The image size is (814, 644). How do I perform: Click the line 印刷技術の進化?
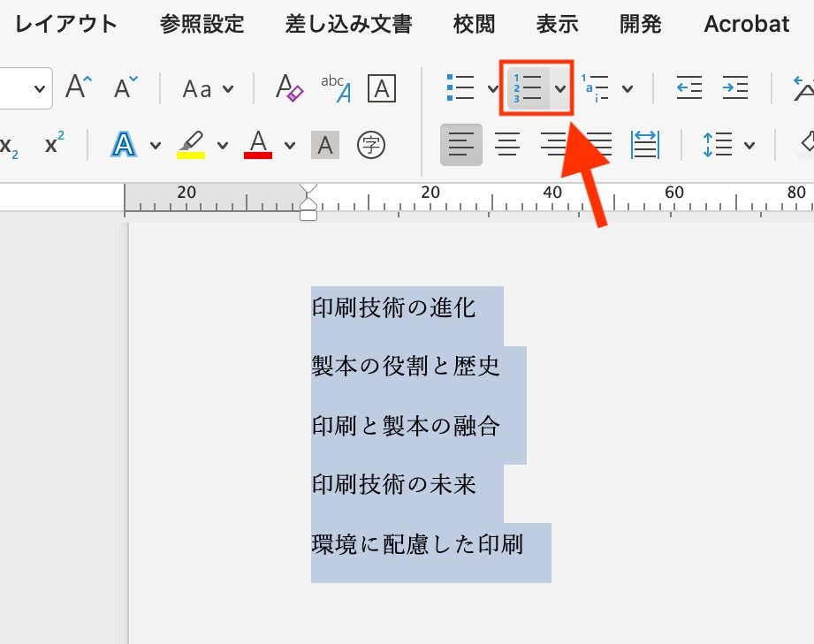click(x=393, y=308)
